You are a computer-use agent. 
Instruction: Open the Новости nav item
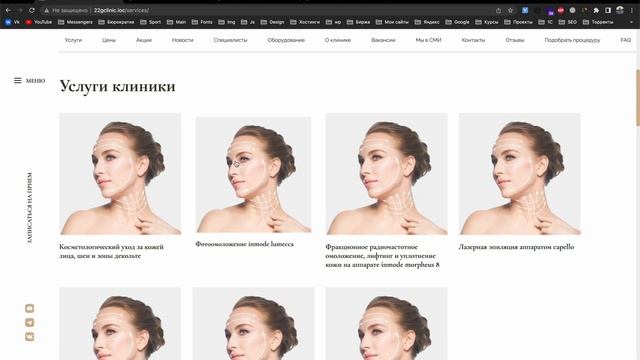[182, 40]
